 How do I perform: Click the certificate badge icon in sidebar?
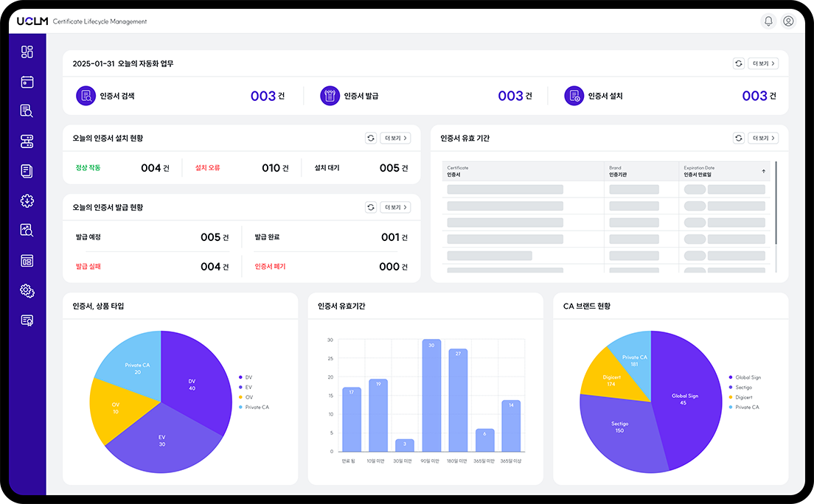27,321
